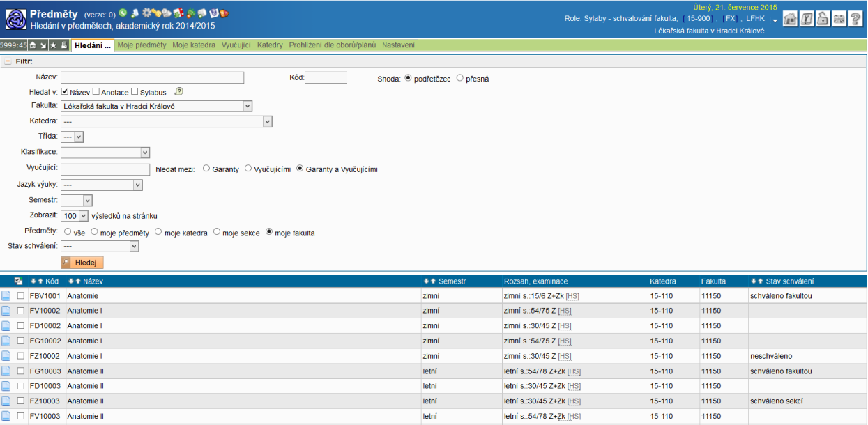Click the padlock logout icon
868x425 pixels.
tap(823, 19)
